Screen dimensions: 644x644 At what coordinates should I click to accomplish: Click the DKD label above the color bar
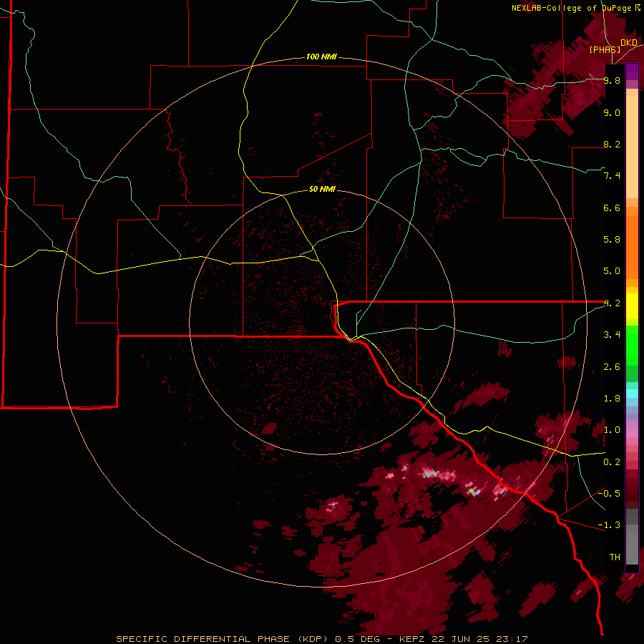pyautogui.click(x=629, y=42)
